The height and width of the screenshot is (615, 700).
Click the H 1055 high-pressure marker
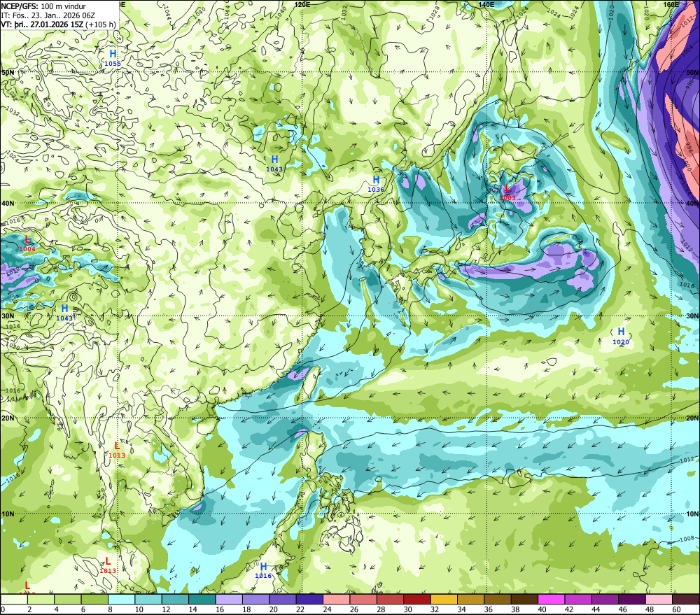(113, 58)
